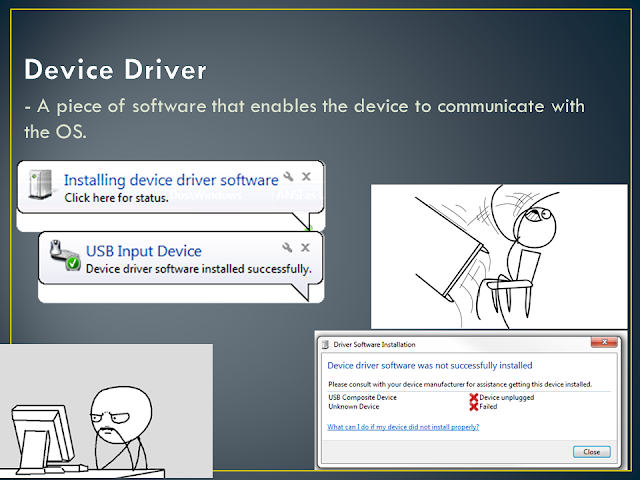Close the Driver Software Installation window with X
This screenshot has width=640, height=480.
click(x=604, y=342)
